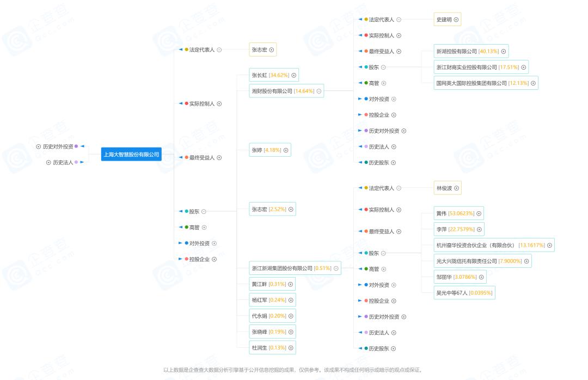Expand 黄伟 53.0623% shareholder node
The height and width of the screenshot is (380, 588).
click(479, 213)
